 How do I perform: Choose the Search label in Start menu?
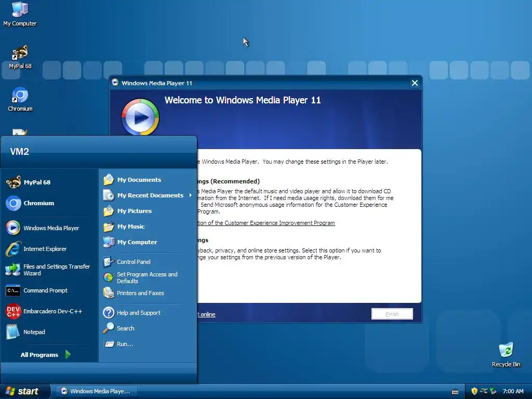[x=126, y=328]
